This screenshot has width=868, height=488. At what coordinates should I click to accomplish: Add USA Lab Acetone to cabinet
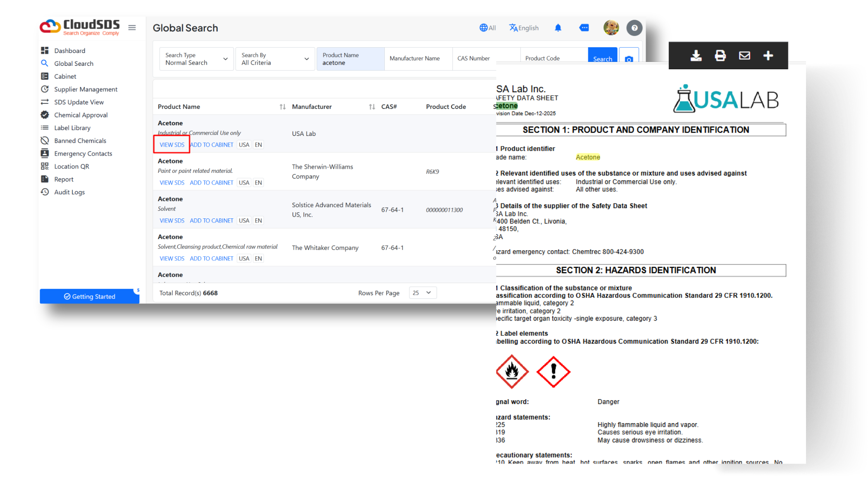(212, 144)
